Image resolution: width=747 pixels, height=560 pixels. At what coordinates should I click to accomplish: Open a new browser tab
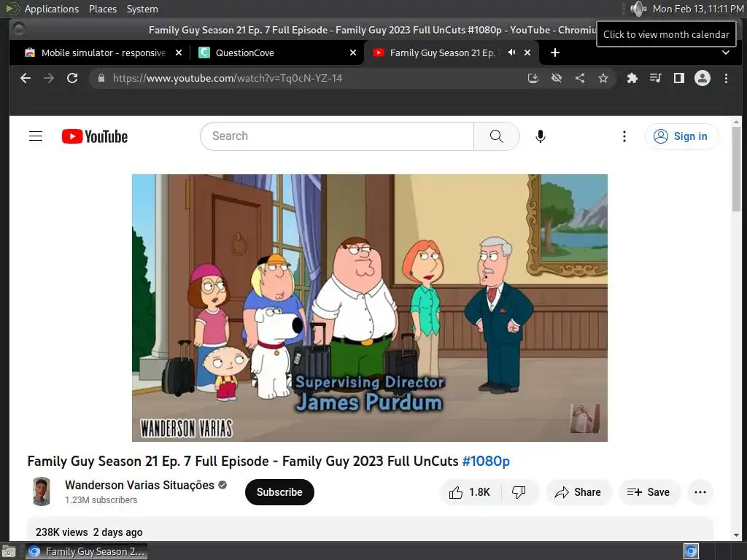[x=555, y=52]
